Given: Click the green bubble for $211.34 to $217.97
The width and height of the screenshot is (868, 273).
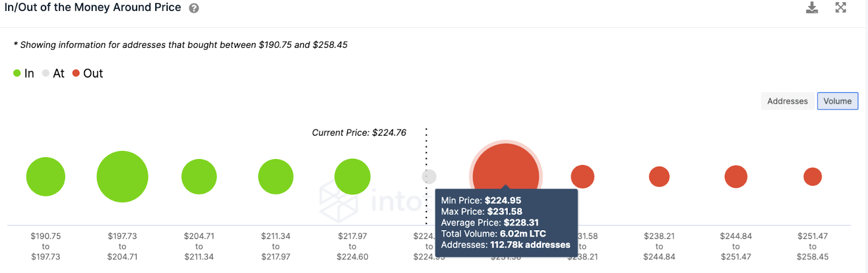Looking at the screenshot, I should click(276, 176).
